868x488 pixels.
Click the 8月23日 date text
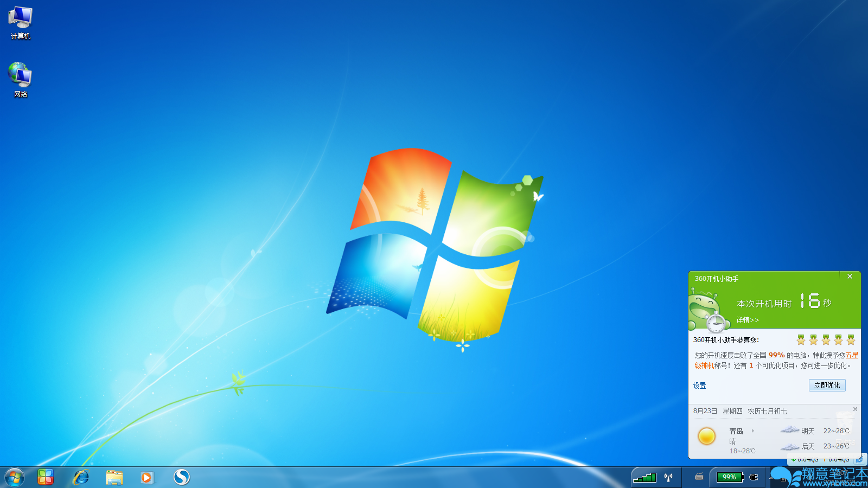705,411
